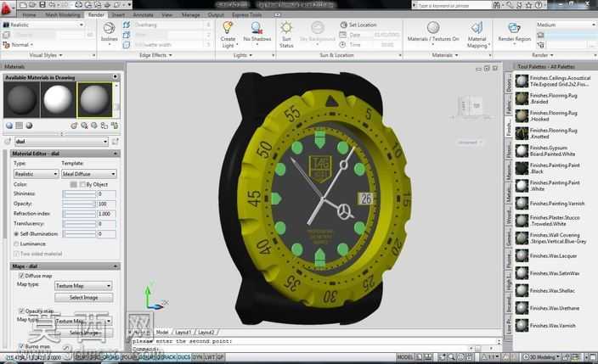Click the favorites star icon in title bar
This screenshot has height=364, width=598.
[x=528, y=5]
